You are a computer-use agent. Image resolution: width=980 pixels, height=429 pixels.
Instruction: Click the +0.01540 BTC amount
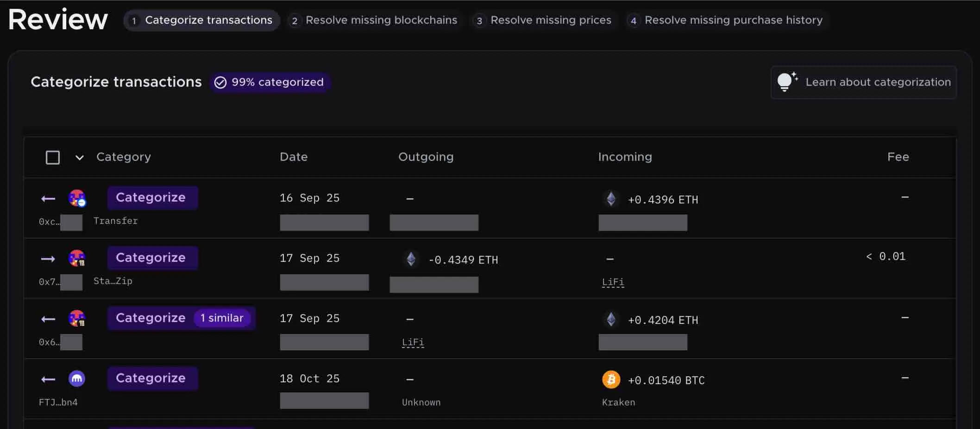point(666,380)
